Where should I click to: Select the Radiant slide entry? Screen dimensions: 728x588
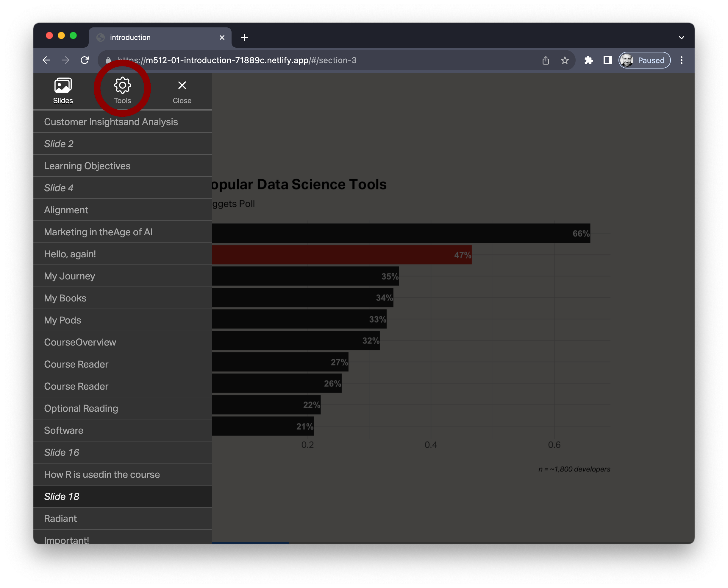(61, 519)
